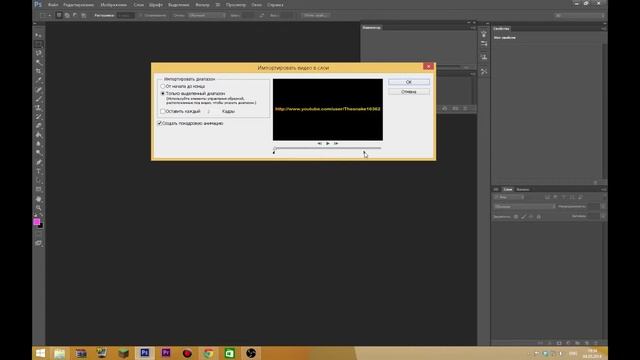Step to next frame in video preview
640x360 pixels.
coord(336,143)
